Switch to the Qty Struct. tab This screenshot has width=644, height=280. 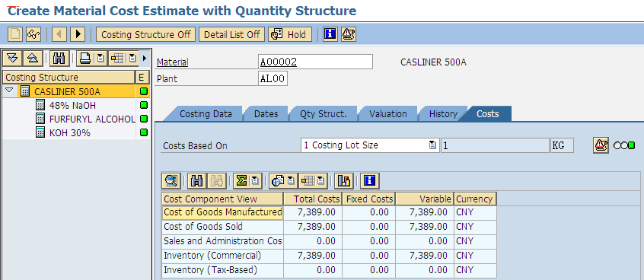click(x=324, y=114)
